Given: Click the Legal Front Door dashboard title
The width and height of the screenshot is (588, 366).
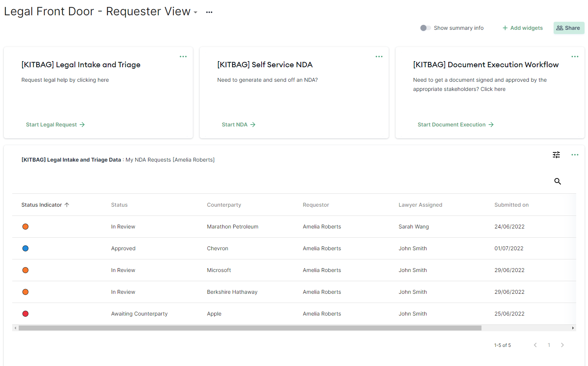Looking at the screenshot, I should [97, 11].
